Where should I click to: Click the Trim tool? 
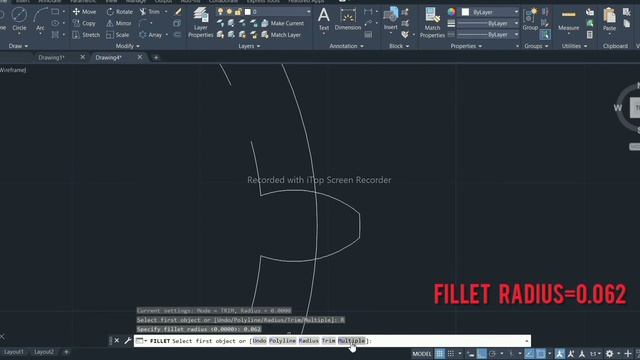click(149, 12)
